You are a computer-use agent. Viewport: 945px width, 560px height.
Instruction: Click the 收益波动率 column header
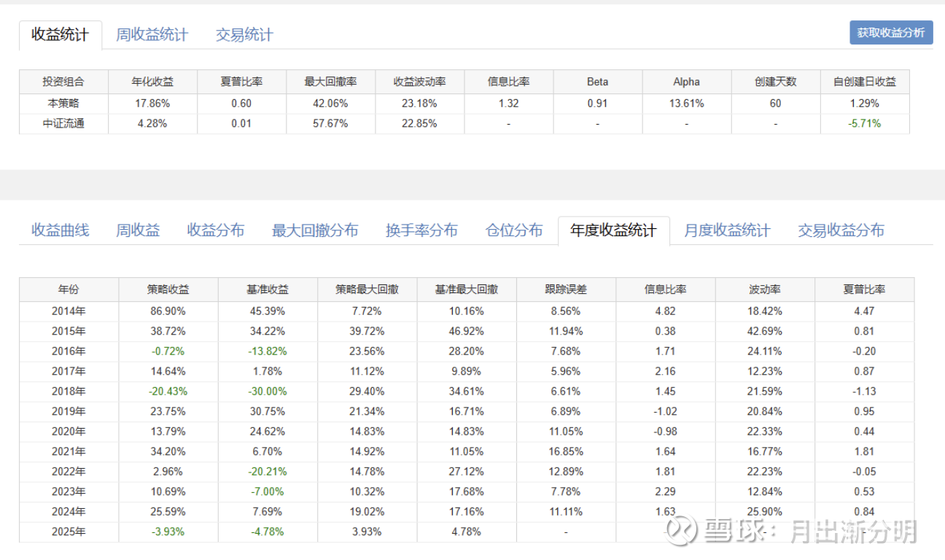pos(419,82)
